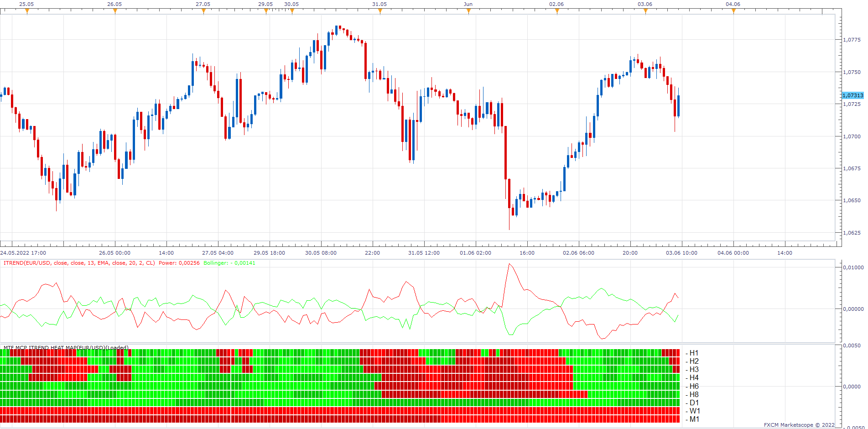
Task: Click the current price tag 1,07313
Action: pyautogui.click(x=852, y=95)
